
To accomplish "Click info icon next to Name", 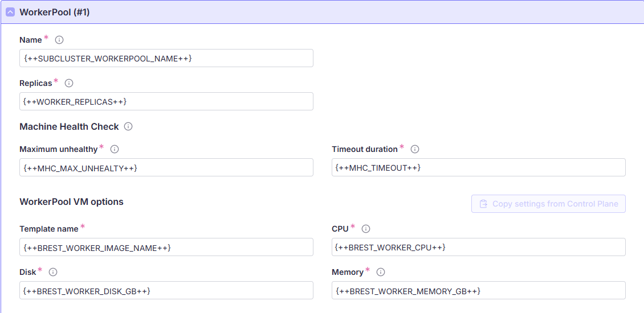I will pos(59,40).
